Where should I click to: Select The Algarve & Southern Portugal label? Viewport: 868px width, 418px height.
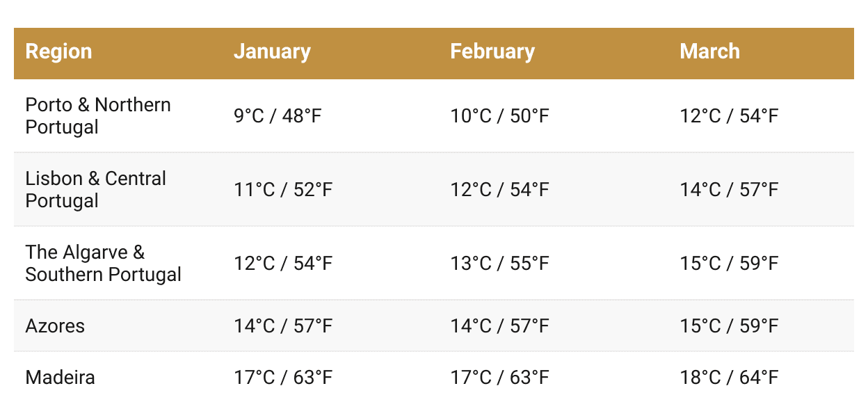(103, 264)
